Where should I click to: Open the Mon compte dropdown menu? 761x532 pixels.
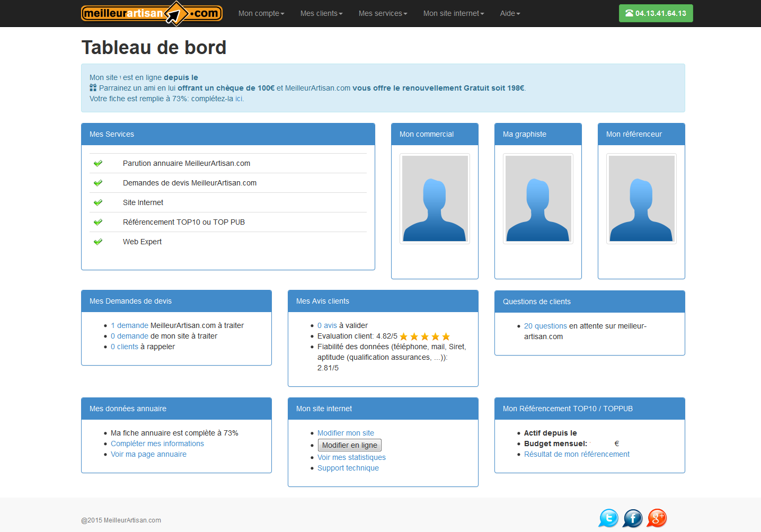[x=261, y=13]
